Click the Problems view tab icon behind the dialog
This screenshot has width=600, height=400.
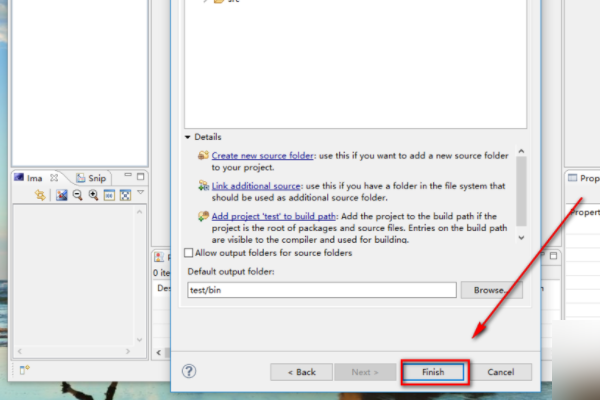159,257
